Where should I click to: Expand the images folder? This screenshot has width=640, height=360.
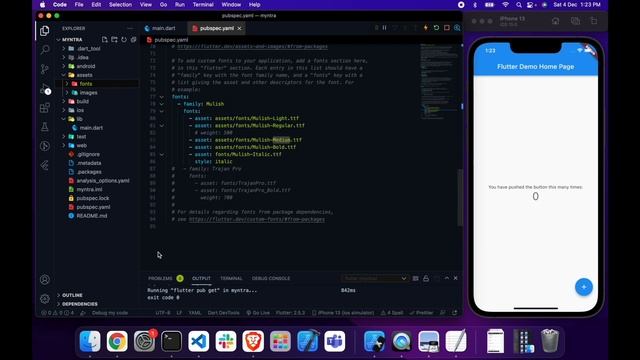(67, 93)
